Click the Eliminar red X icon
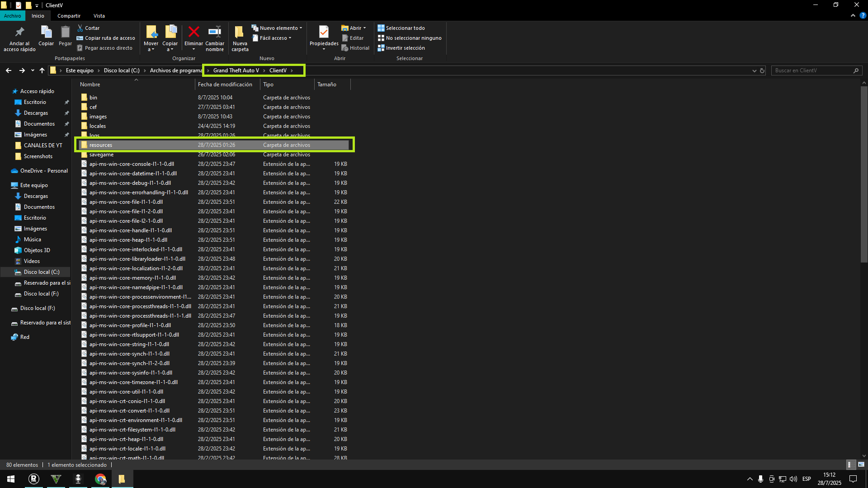 193,32
